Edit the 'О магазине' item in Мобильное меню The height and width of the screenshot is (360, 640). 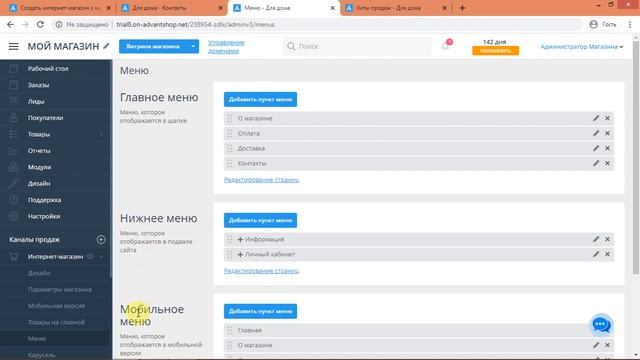coord(596,345)
